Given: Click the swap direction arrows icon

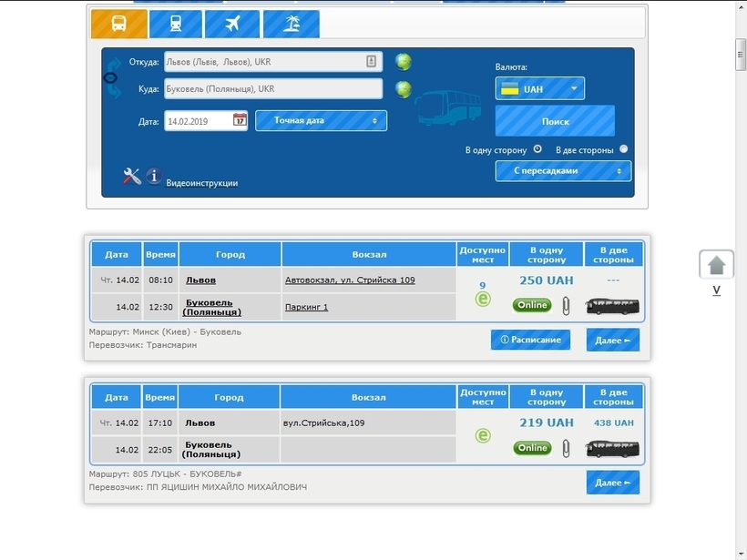Looking at the screenshot, I should (113, 77).
